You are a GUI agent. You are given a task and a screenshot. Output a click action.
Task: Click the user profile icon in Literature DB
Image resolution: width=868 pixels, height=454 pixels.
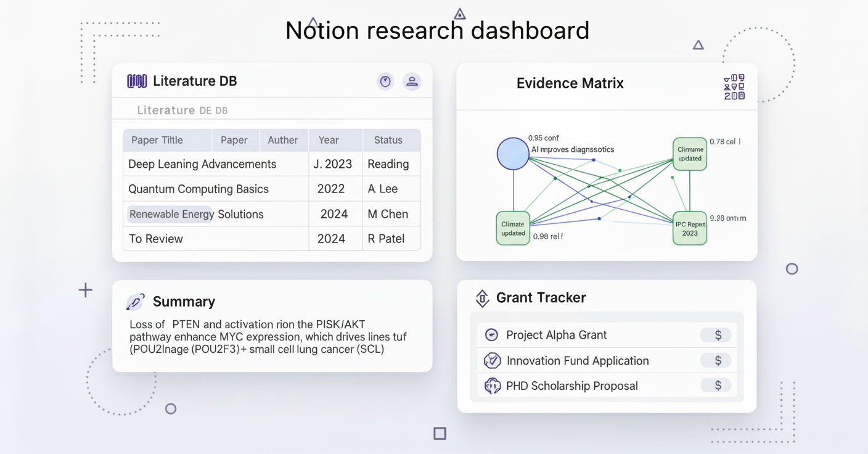click(x=412, y=81)
